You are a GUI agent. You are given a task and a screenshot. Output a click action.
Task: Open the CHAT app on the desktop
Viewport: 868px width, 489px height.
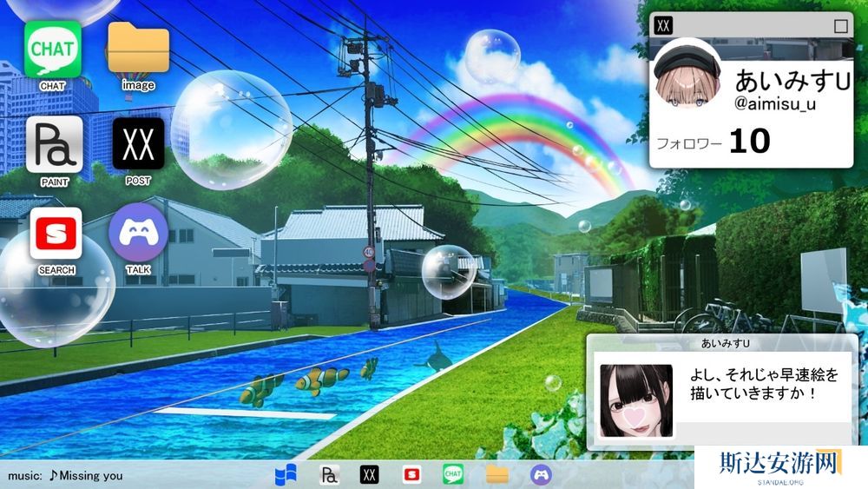53,50
